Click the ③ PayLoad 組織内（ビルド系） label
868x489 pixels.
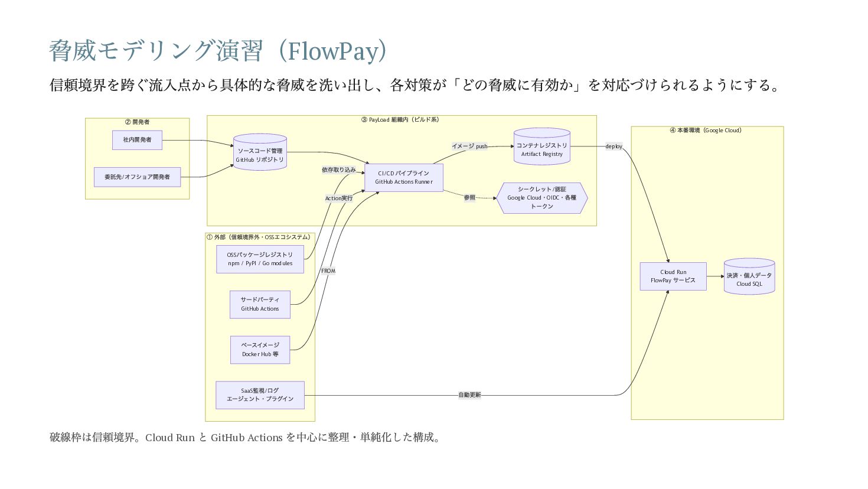pos(401,120)
